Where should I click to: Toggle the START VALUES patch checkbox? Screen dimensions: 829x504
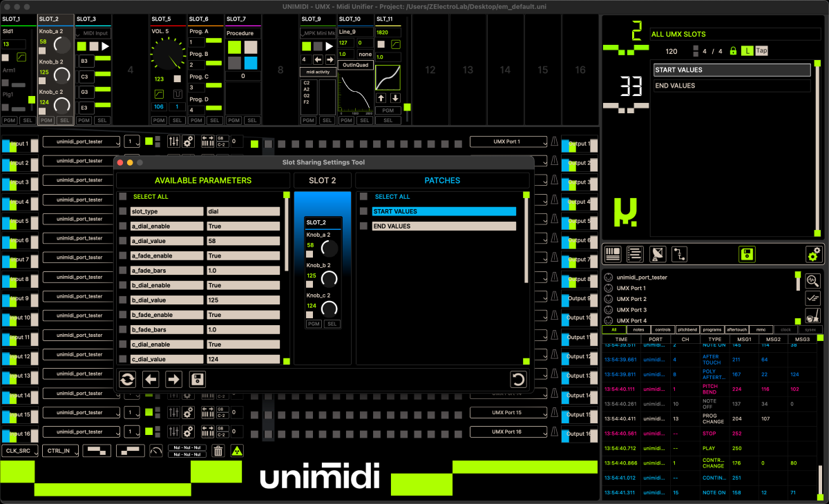[363, 211]
